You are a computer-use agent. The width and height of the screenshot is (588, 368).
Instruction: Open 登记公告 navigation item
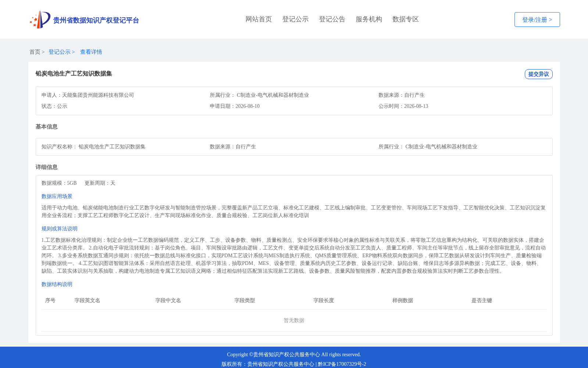tap(332, 19)
